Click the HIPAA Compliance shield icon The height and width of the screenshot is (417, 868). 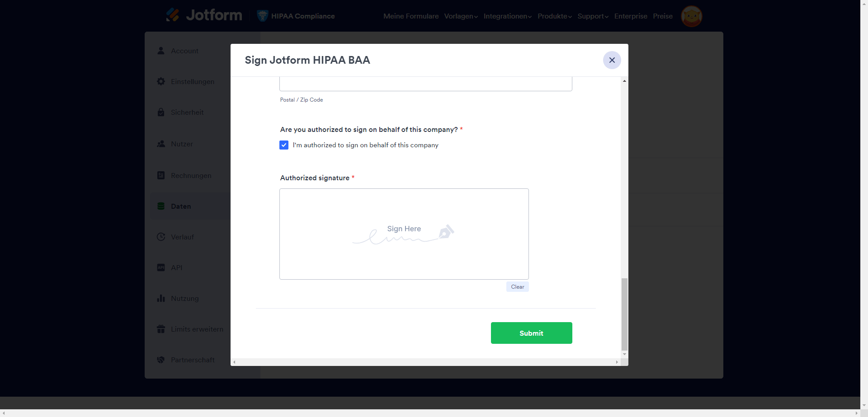[262, 16]
